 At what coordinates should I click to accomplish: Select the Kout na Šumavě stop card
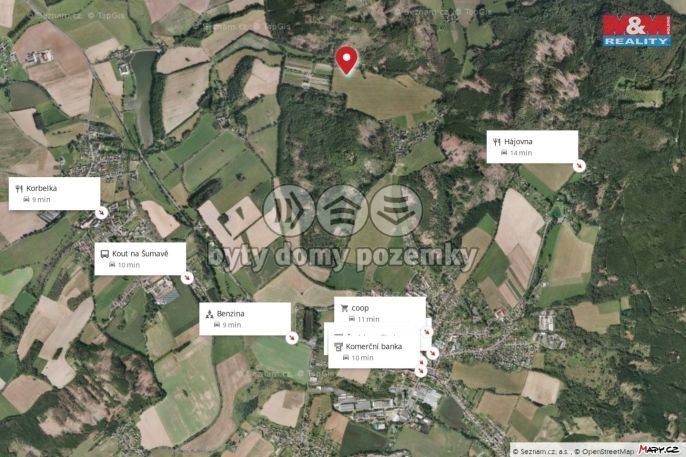140,259
